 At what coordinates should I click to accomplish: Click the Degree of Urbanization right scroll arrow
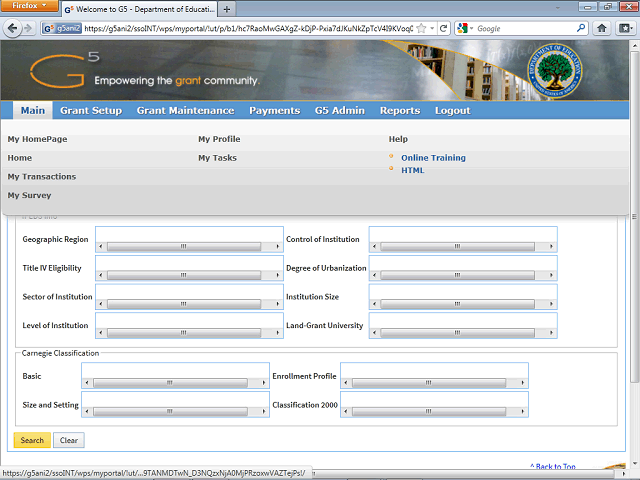click(x=551, y=276)
